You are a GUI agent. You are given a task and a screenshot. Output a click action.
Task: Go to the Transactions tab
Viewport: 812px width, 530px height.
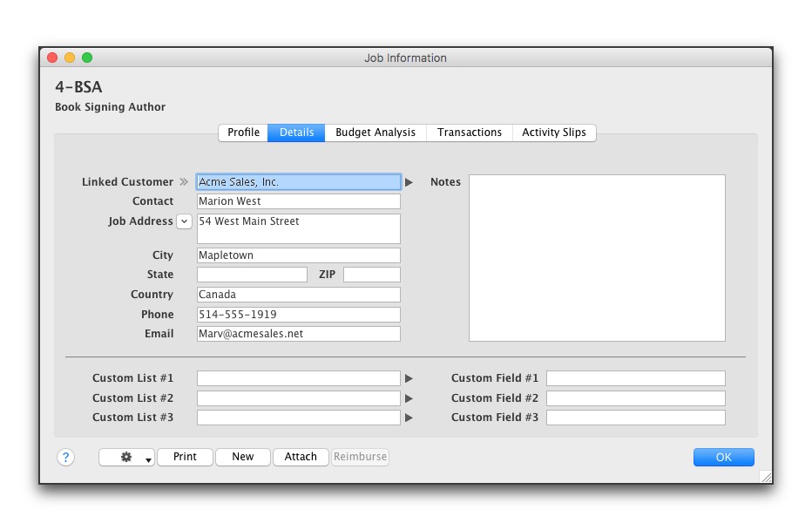coord(470,132)
